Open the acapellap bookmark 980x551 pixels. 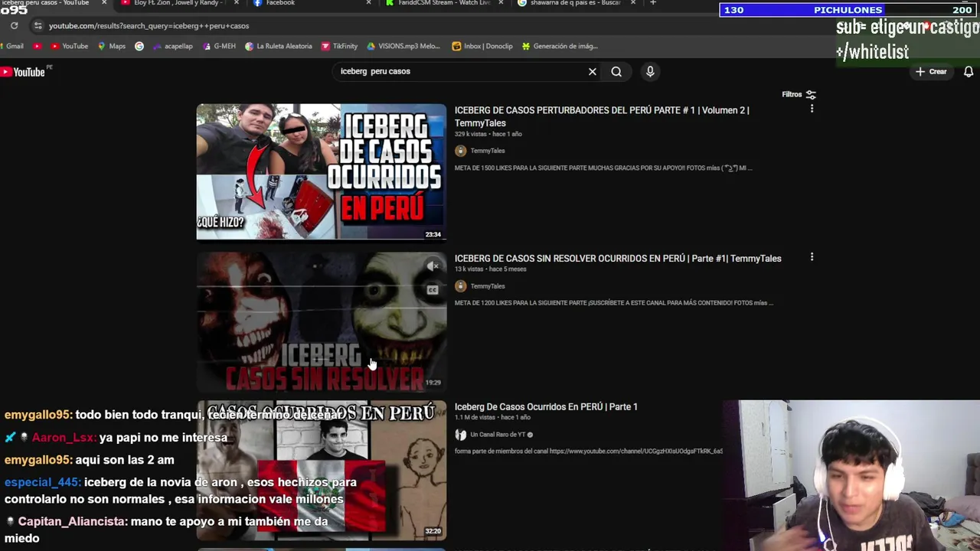[172, 46]
